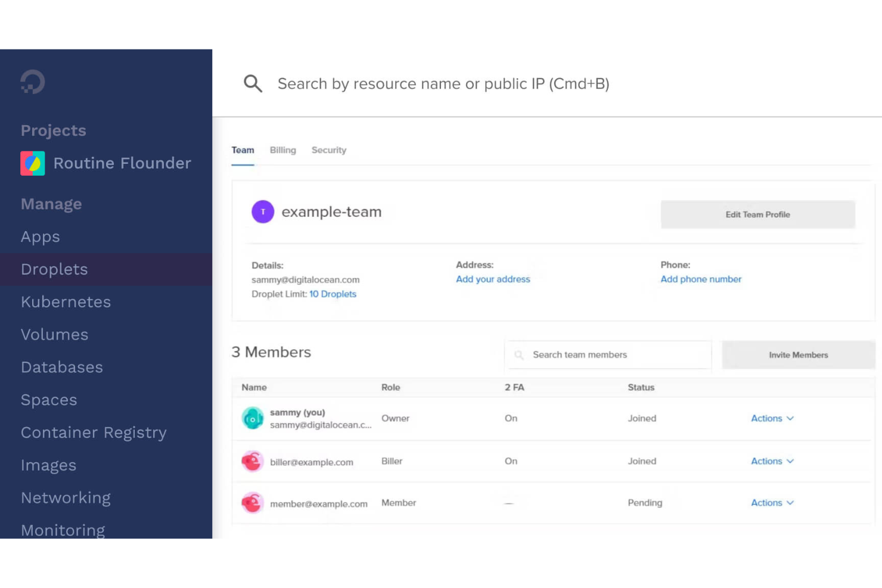The width and height of the screenshot is (882, 588).
Task: Open the Security tab
Action: (328, 150)
